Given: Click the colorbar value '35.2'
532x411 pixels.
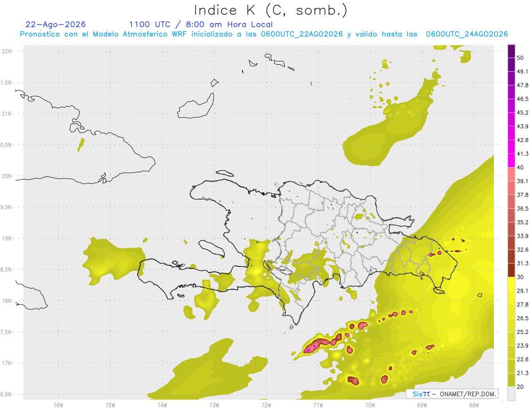Looking at the screenshot, I should pyautogui.click(x=523, y=222).
